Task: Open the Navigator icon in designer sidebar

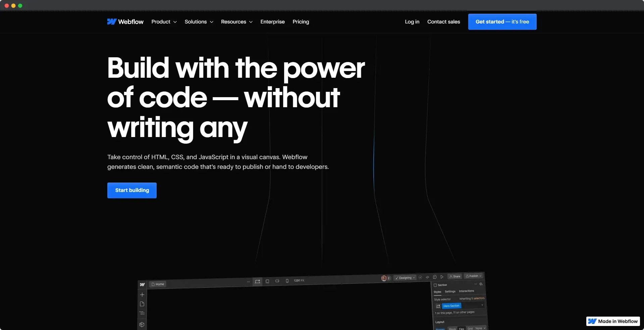Action: point(142,313)
